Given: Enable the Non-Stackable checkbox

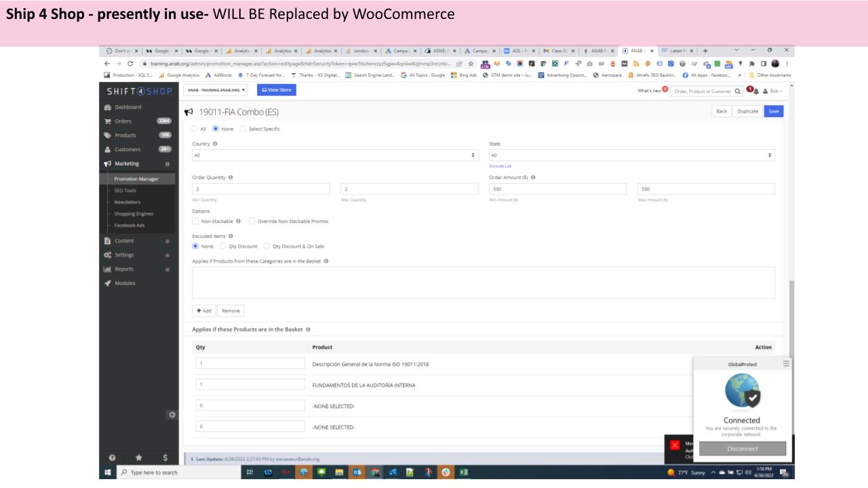Looking at the screenshot, I should click(x=196, y=220).
